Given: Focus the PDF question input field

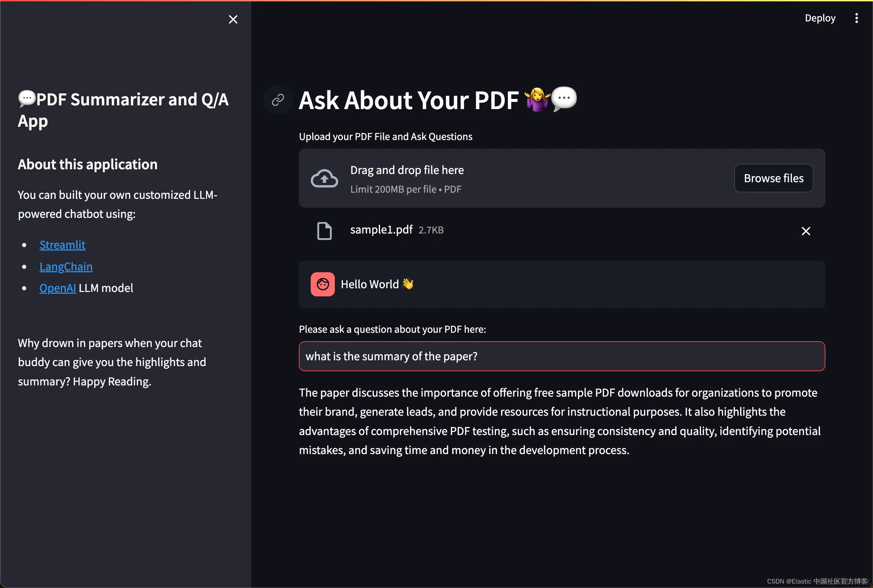Looking at the screenshot, I should tap(561, 356).
